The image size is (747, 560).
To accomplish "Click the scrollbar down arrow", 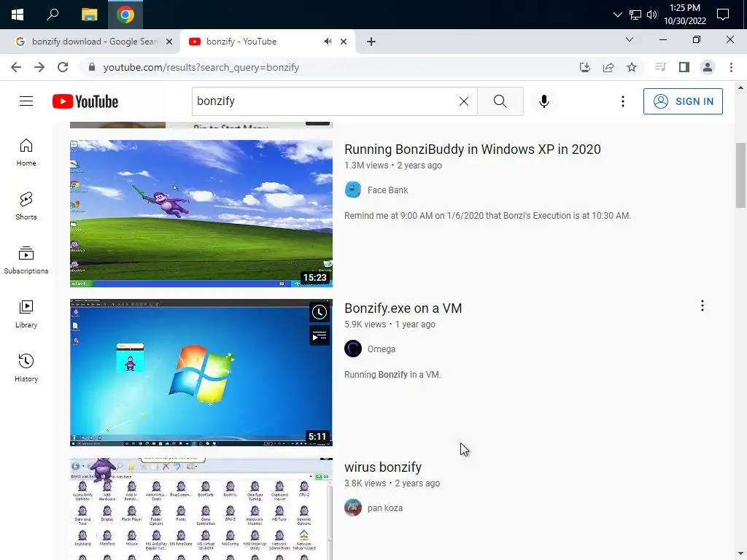I will point(740,554).
